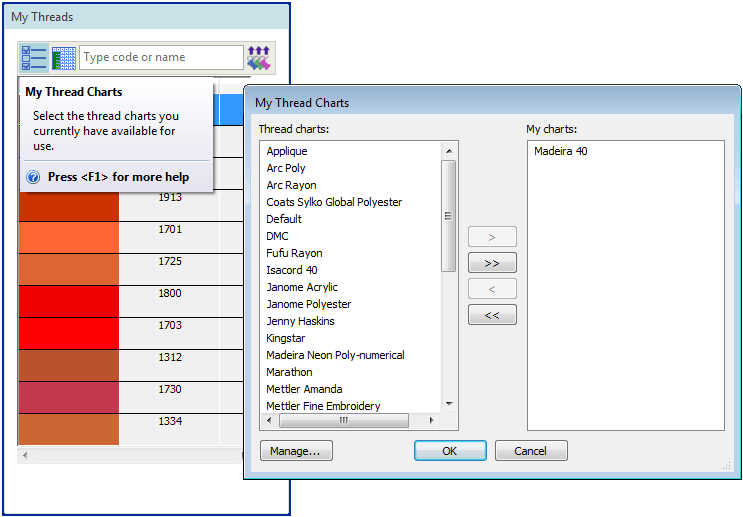Cancel the My Thread Charts dialog
The image size is (743, 517).
coord(531,451)
